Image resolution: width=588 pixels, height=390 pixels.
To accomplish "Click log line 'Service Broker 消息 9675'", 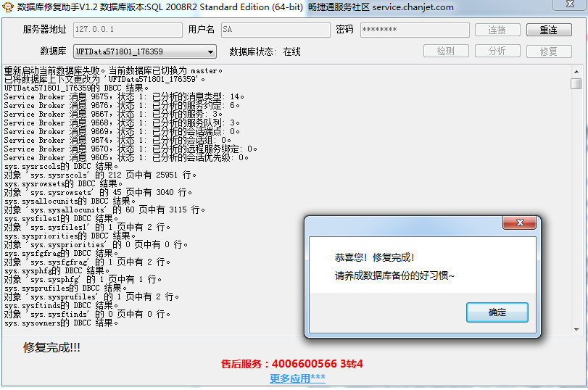I will (124, 96).
